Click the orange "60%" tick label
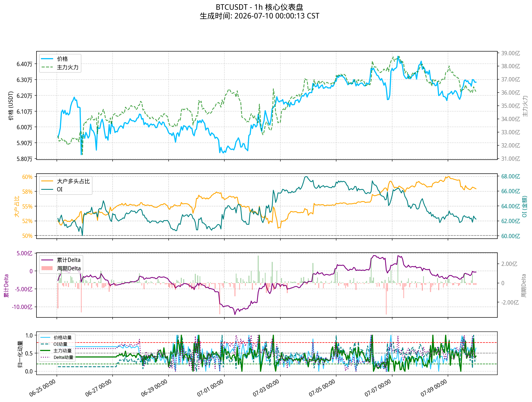Image resolution: width=532 pixels, height=402 pixels. (x=27, y=177)
